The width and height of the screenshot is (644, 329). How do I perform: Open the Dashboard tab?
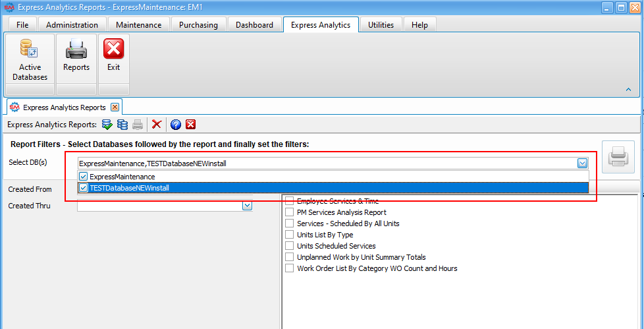coord(255,24)
